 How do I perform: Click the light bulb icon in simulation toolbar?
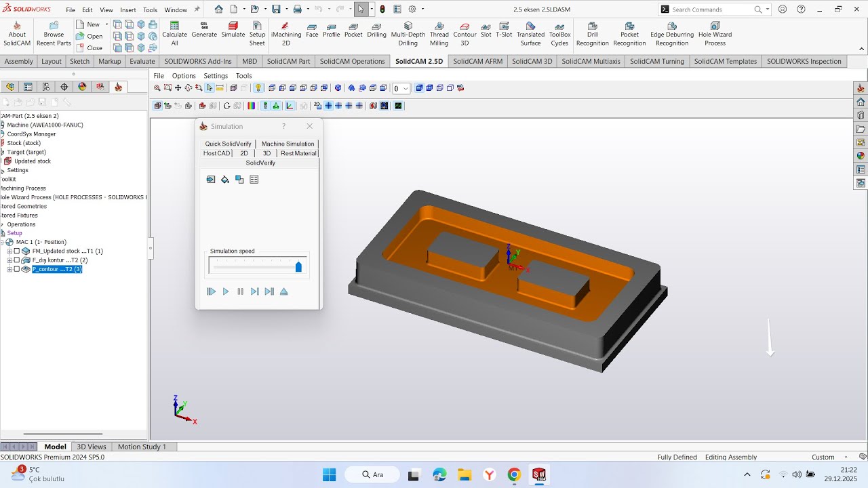tap(258, 88)
